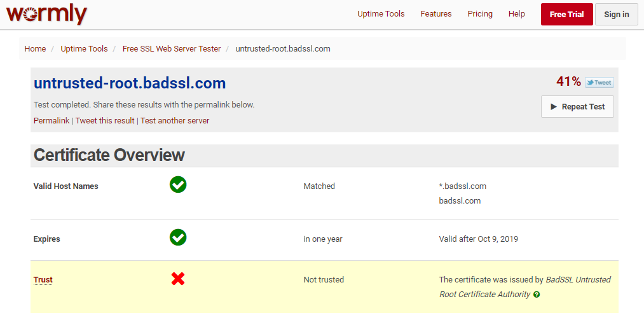Click the Sign in button
The image size is (644, 320).
tap(616, 15)
